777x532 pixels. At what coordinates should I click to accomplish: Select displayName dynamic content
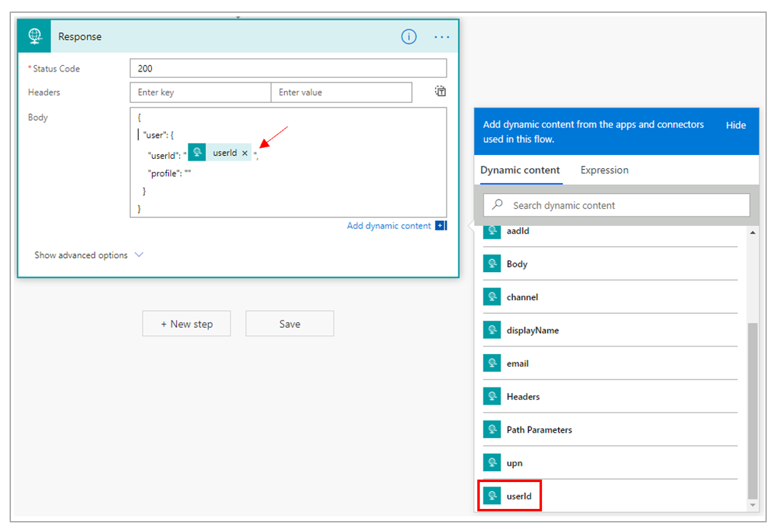(533, 331)
